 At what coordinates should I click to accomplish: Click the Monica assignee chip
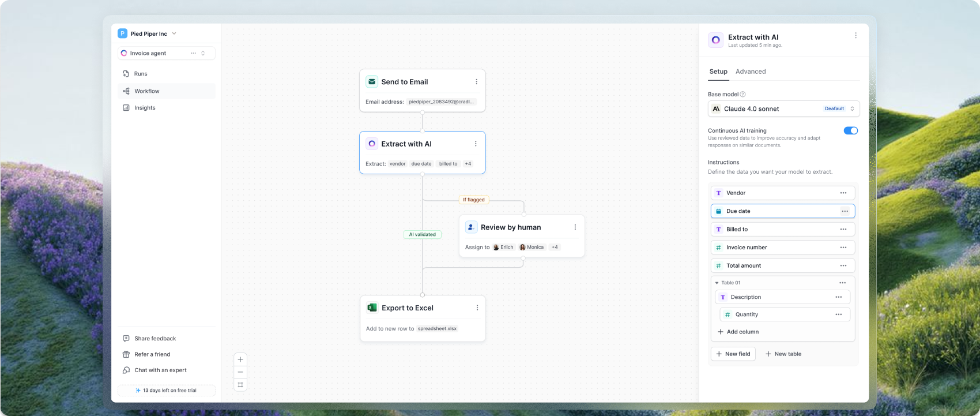point(532,247)
